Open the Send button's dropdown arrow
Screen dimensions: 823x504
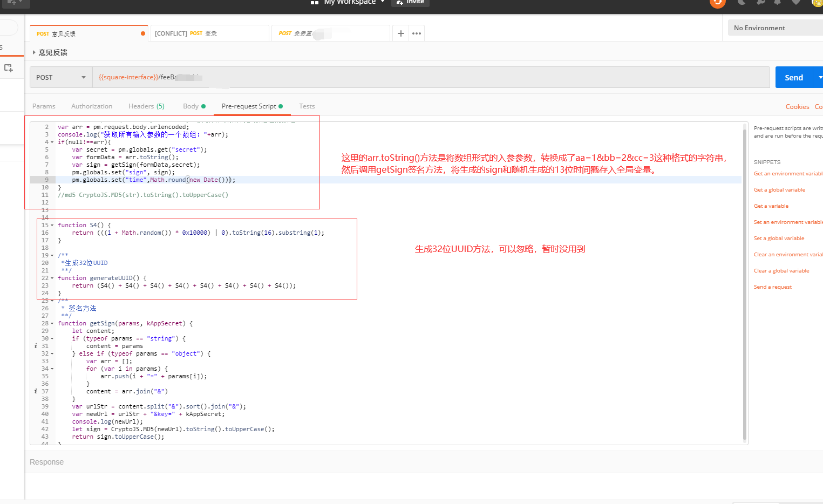click(x=820, y=77)
